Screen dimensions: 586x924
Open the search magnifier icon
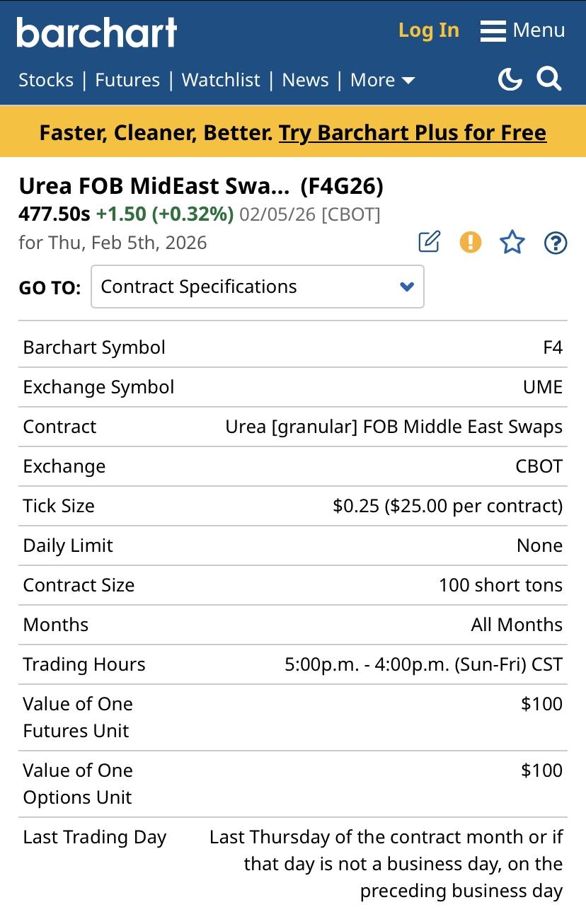click(x=549, y=79)
